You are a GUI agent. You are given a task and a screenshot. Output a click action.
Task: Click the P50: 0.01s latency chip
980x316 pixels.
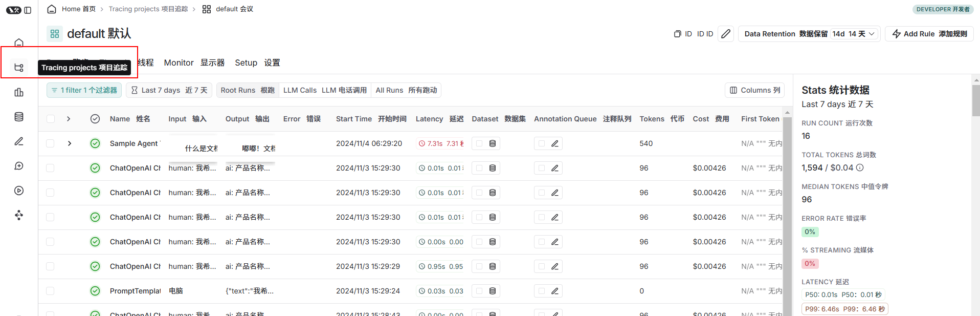pyautogui.click(x=843, y=294)
